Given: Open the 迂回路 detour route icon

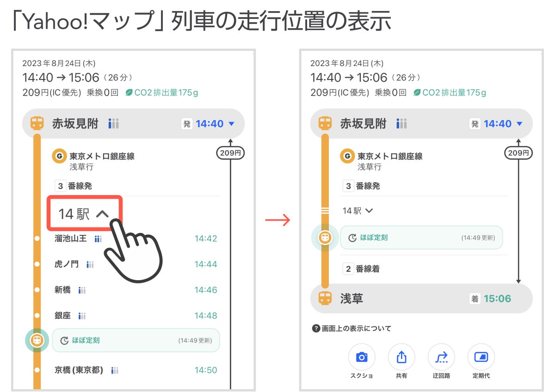Looking at the screenshot, I should (441, 357).
